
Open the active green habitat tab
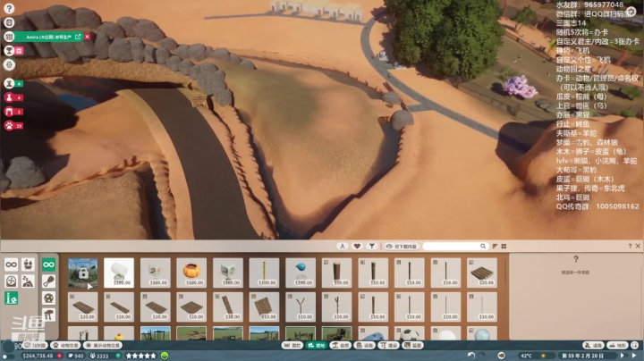pyautogui.click(x=317, y=346)
